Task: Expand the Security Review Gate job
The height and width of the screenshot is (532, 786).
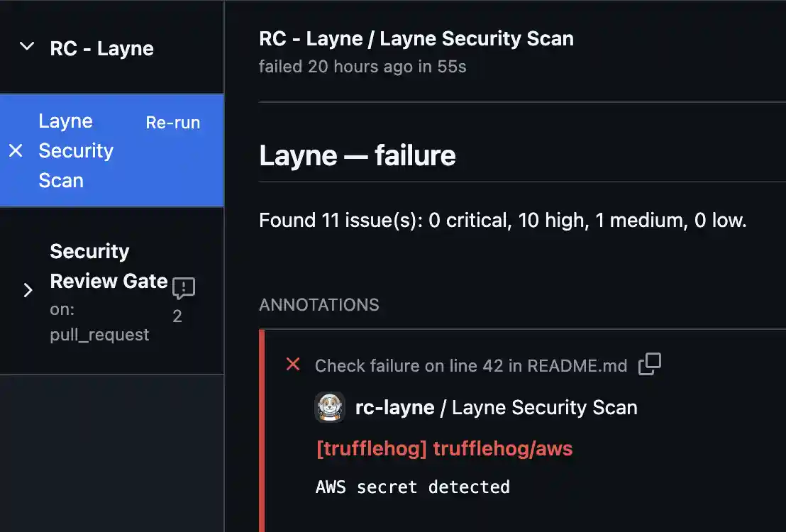Action: coord(28,289)
